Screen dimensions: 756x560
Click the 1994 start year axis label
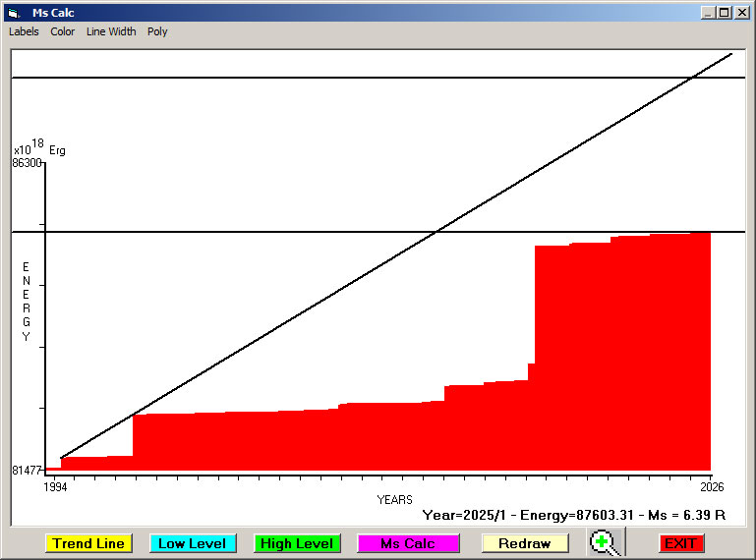pos(56,487)
